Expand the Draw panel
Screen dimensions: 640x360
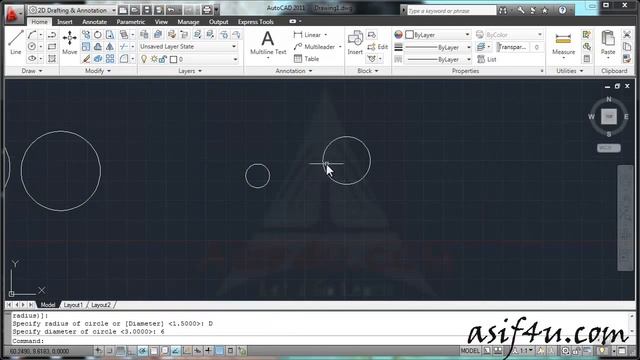[32, 71]
